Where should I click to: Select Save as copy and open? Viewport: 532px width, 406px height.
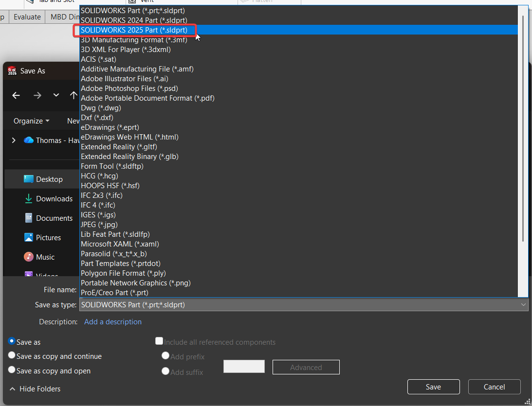12,370
